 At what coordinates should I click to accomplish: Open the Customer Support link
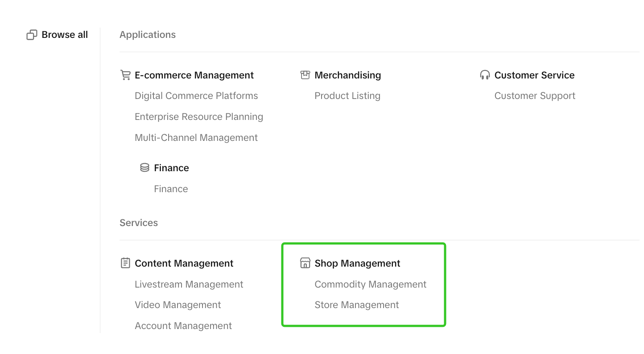coord(535,96)
